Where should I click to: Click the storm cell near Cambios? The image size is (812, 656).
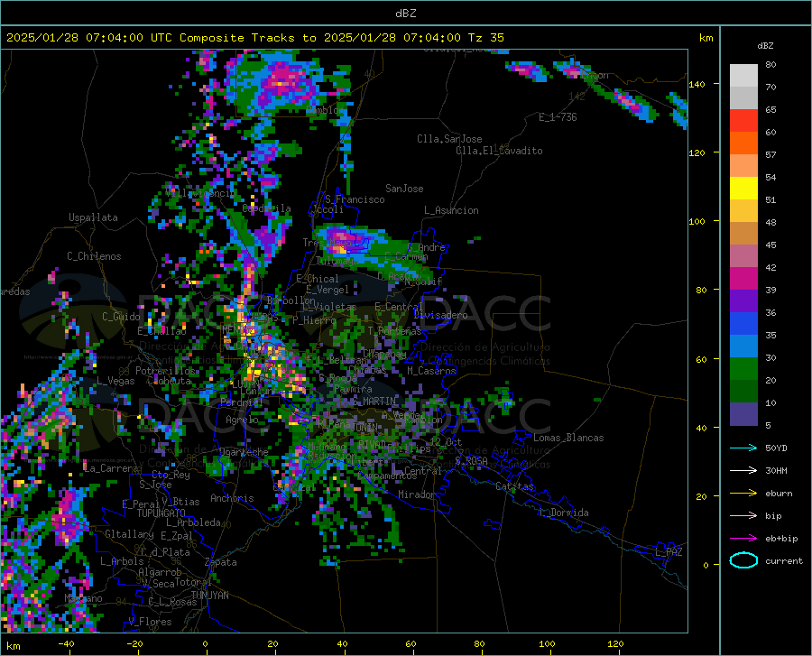coord(282,83)
